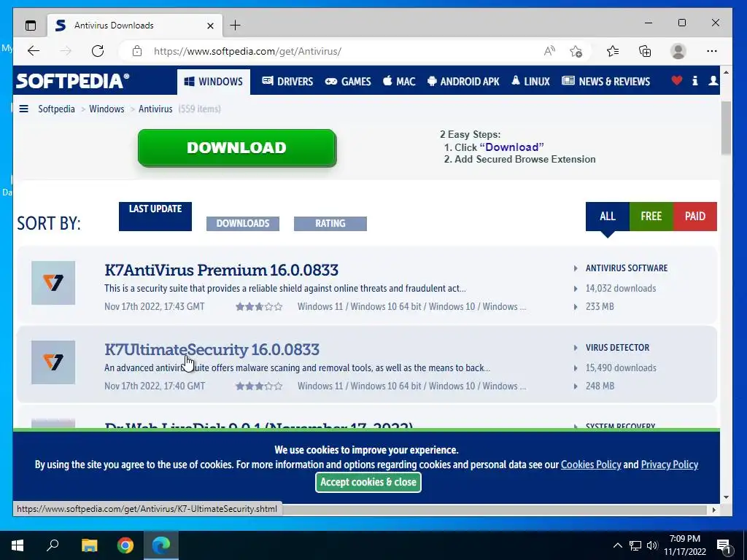Image resolution: width=747 pixels, height=560 pixels.
Task: Launch File Explorer from taskbar
Action: coord(89,545)
